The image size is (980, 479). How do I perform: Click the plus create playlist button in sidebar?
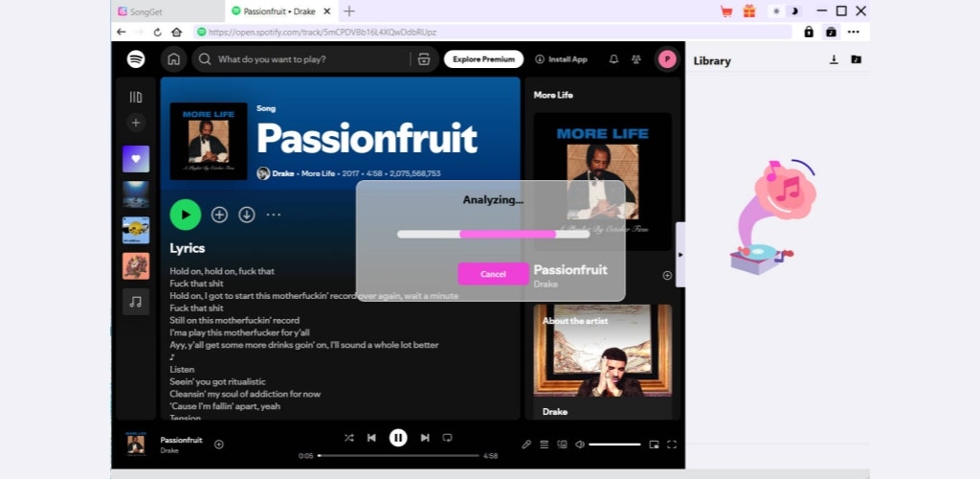pyautogui.click(x=136, y=122)
